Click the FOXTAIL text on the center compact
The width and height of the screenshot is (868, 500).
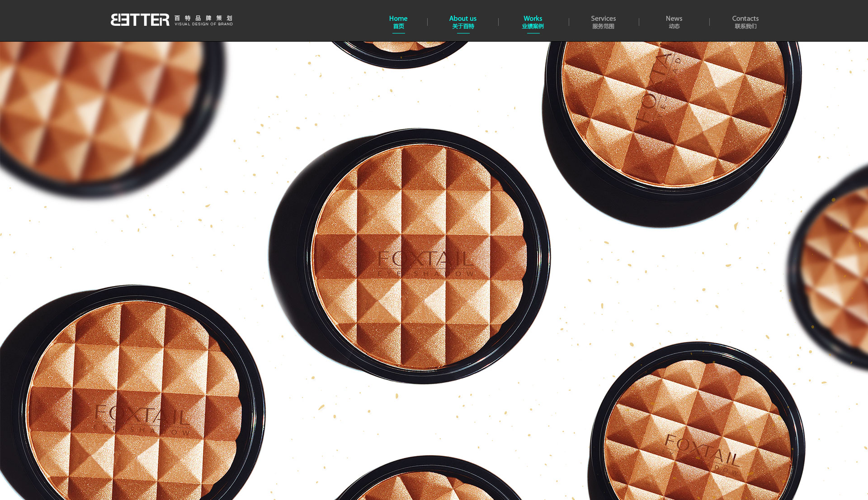[x=425, y=259]
